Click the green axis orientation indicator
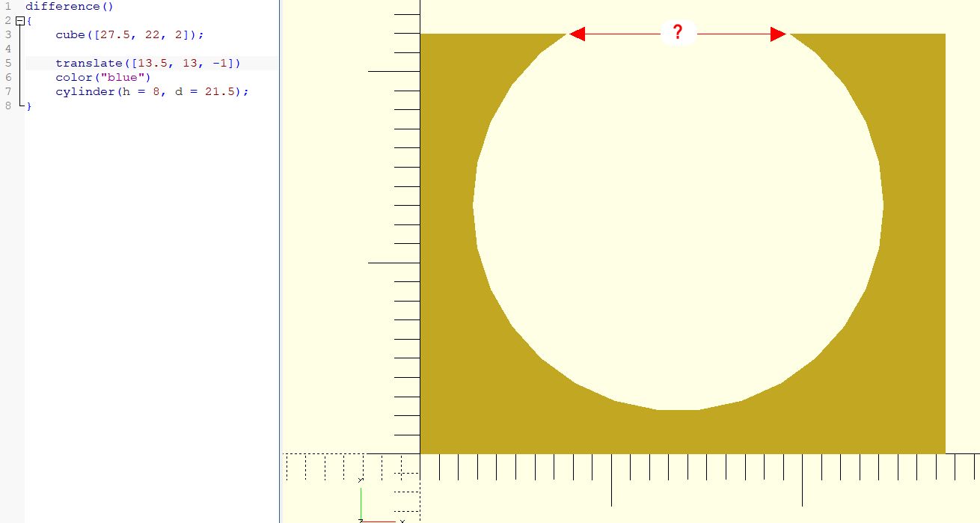The image size is (980, 523). coord(361,502)
